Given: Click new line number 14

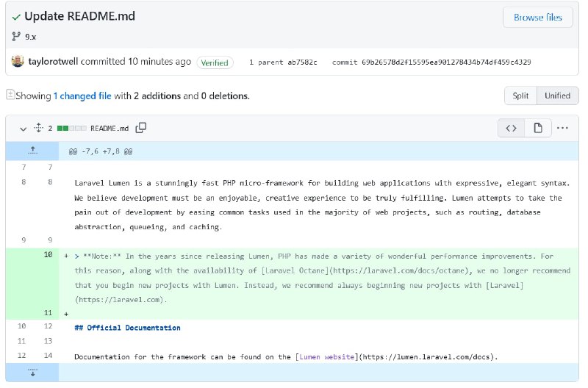Looking at the screenshot, I should (x=48, y=356).
